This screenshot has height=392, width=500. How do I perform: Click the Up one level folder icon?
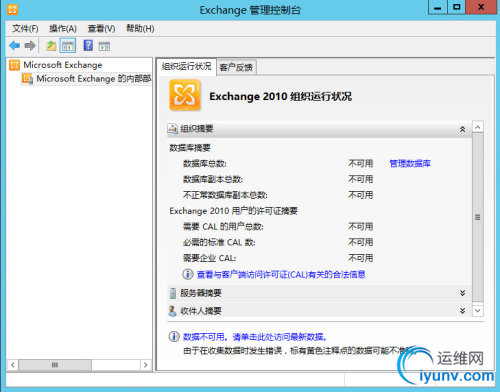51,46
